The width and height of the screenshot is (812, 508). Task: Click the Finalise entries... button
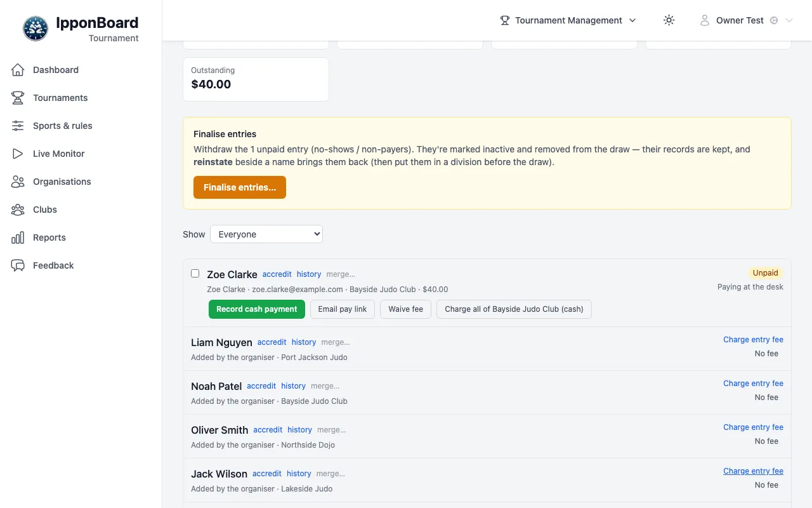tap(240, 187)
